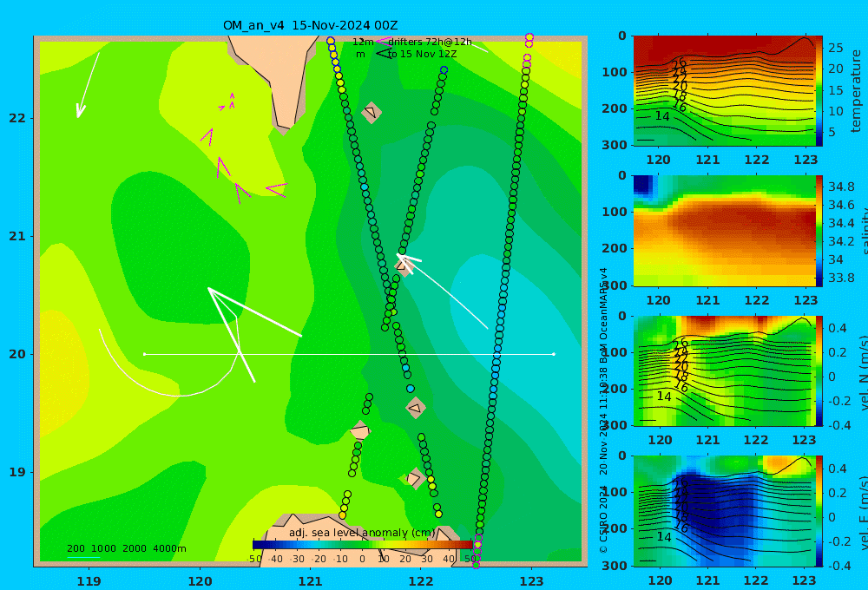
Task: Click the depth scale '200 1000 2000 4000m'
Action: [x=126, y=548]
